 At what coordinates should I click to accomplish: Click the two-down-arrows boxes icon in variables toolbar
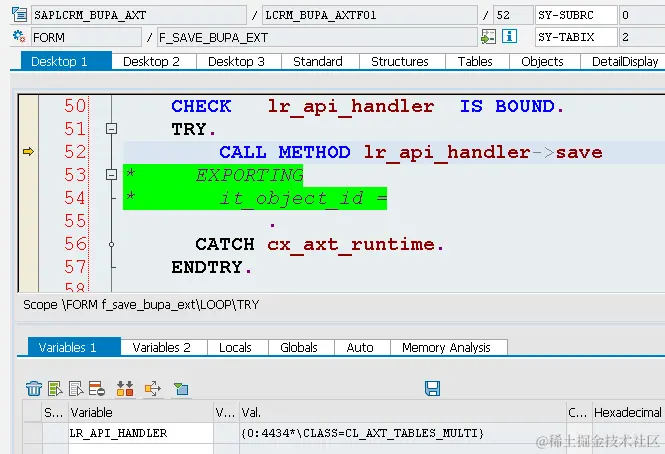(125, 388)
